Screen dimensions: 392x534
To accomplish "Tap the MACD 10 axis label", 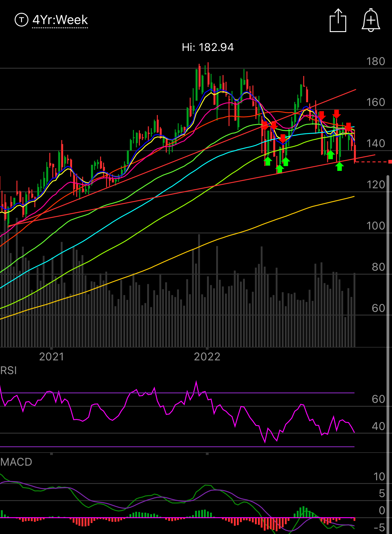I will click(x=379, y=477).
